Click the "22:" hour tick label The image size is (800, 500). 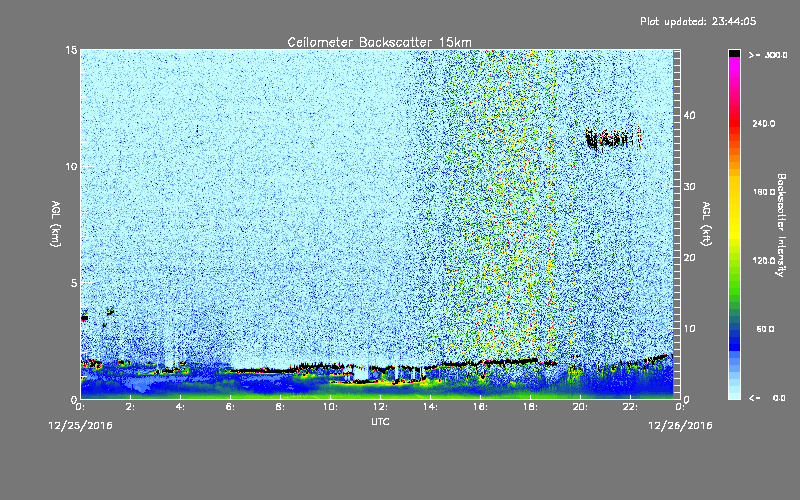pyautogui.click(x=631, y=407)
